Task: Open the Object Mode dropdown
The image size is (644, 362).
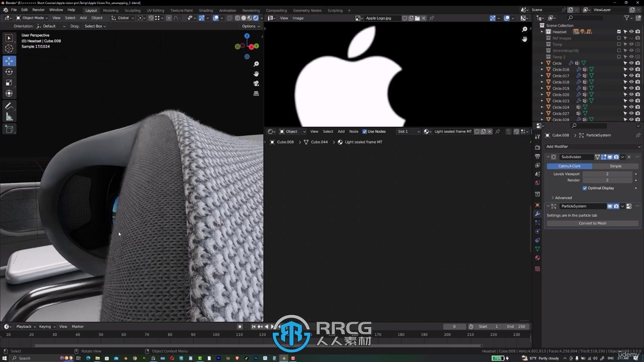Action: tap(31, 18)
